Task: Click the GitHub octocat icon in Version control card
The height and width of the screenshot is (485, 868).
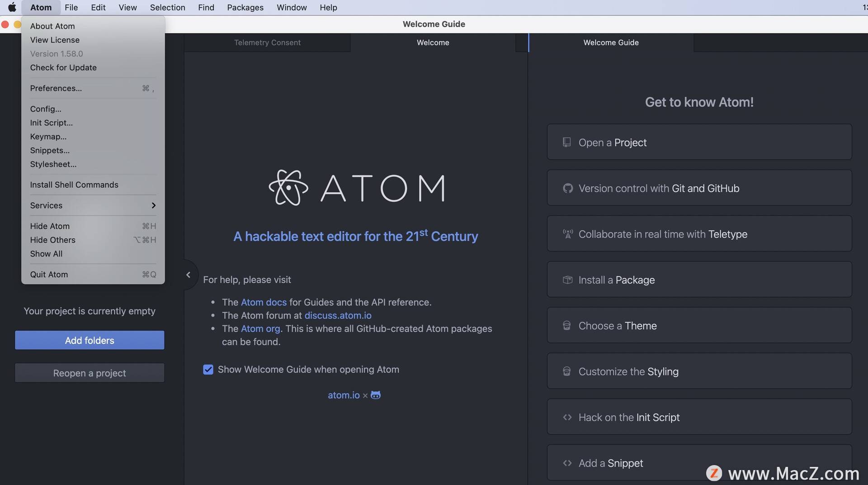Action: click(x=567, y=188)
